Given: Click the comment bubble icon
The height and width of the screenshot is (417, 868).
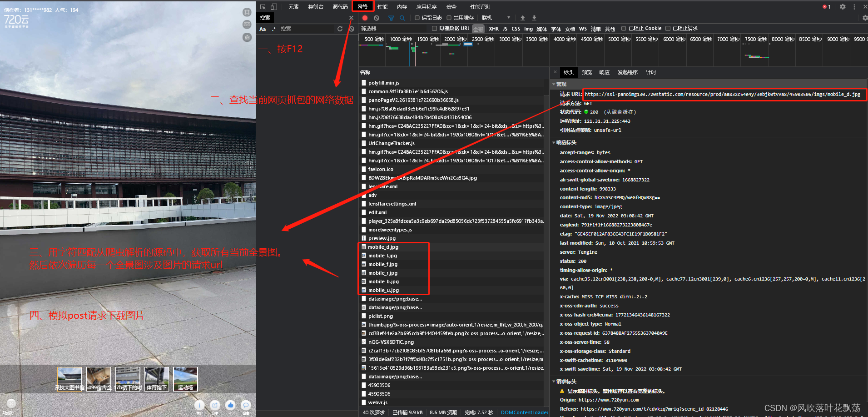Looking at the screenshot, I should (x=246, y=405).
